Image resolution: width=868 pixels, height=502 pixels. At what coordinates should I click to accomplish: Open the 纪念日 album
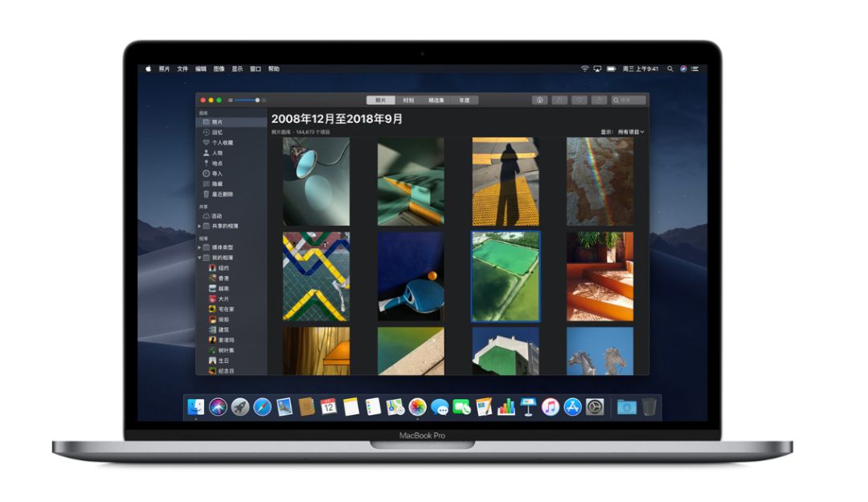(x=222, y=371)
